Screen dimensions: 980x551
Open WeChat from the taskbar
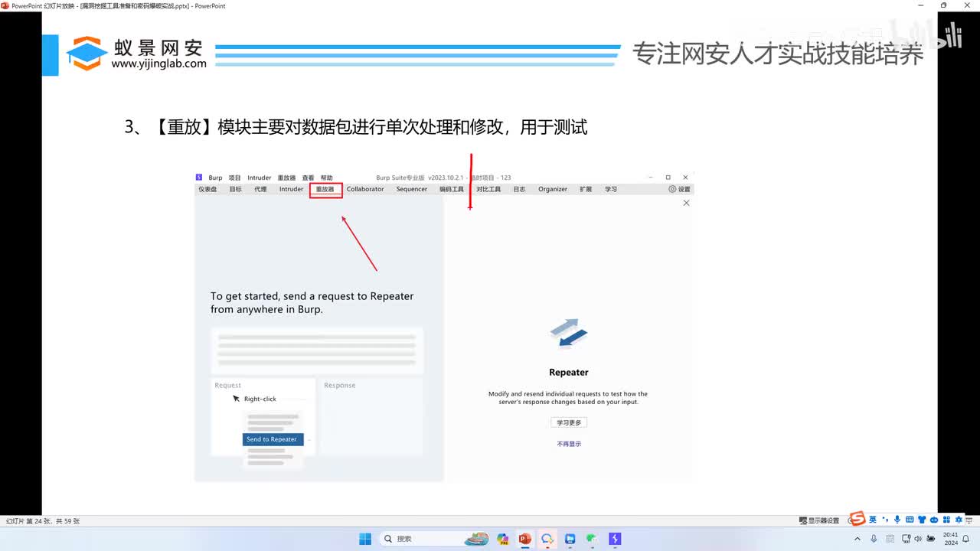[593, 539]
